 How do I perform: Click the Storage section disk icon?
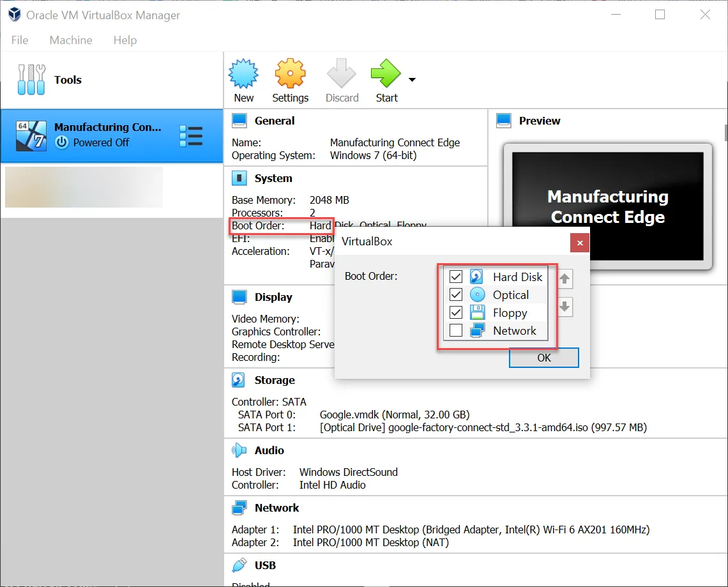tap(238, 380)
